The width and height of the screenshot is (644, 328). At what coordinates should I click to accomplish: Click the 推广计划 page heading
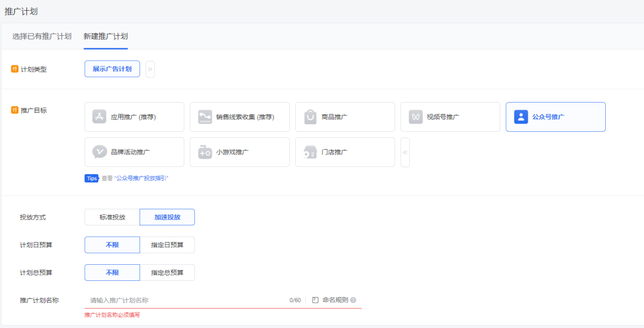21,11
